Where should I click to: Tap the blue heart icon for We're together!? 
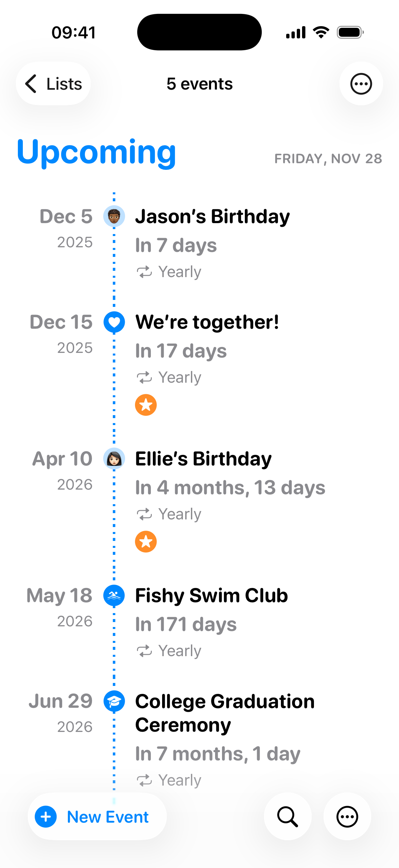pyautogui.click(x=114, y=322)
